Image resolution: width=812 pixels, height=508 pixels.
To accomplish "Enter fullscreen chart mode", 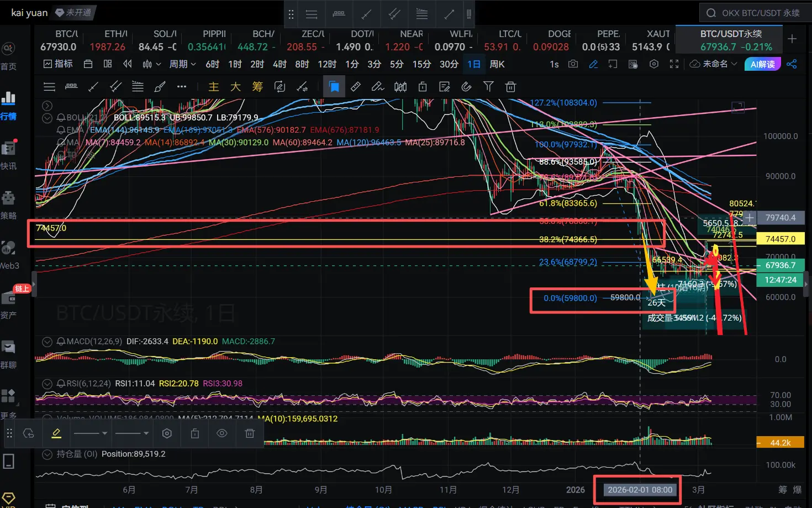I will (x=674, y=64).
